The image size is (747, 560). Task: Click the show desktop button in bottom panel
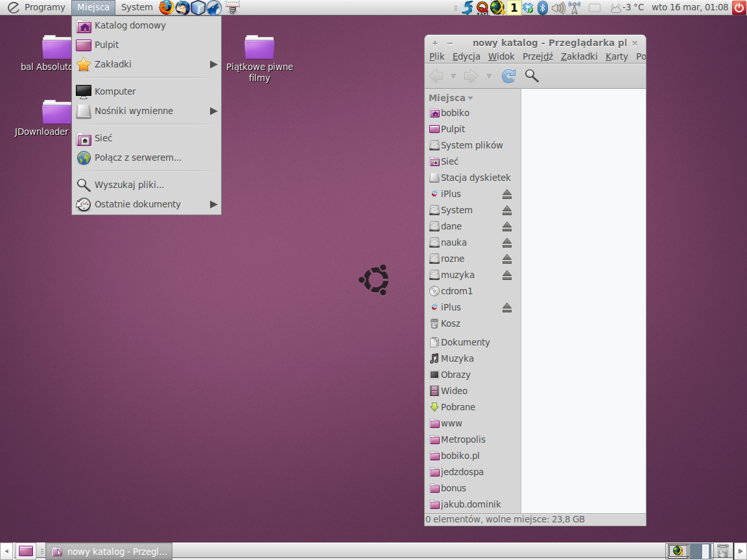(26, 552)
